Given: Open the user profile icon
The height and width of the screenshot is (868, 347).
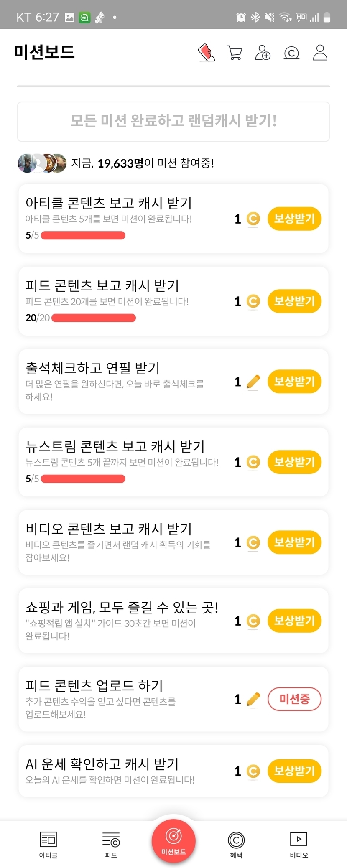Looking at the screenshot, I should click(320, 53).
